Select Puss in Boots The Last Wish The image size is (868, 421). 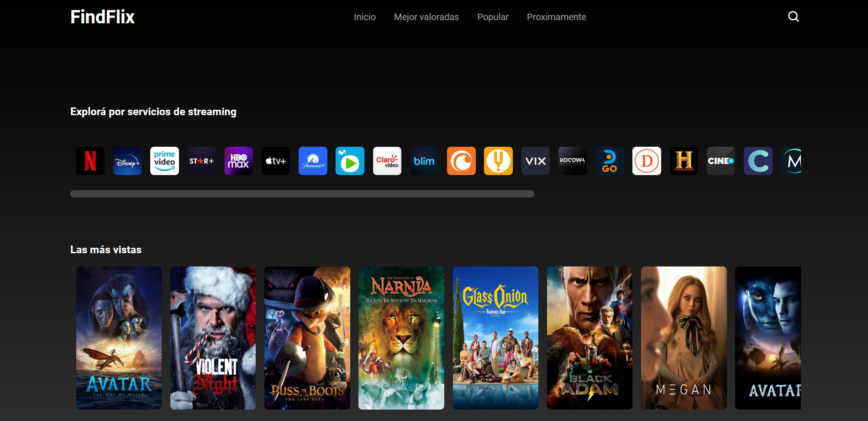coord(307,338)
